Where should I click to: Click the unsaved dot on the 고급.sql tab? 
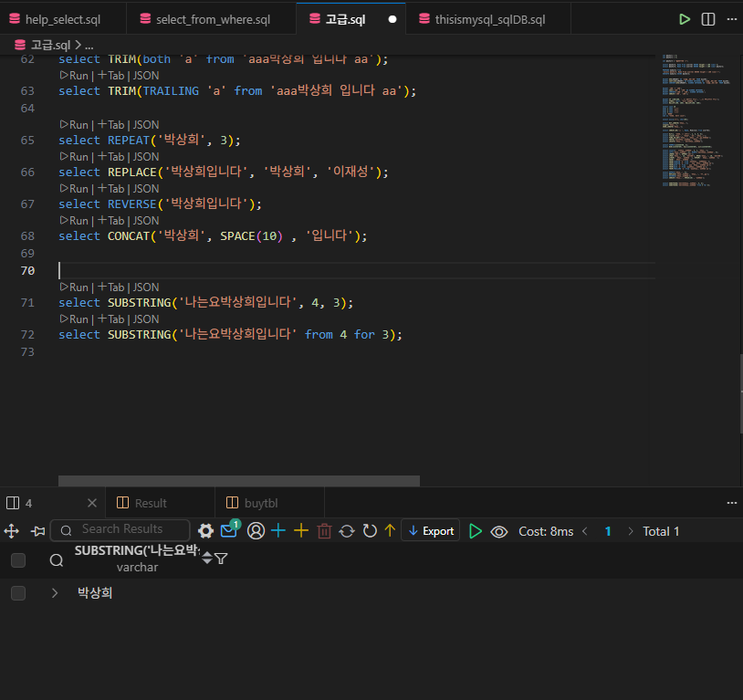392,19
